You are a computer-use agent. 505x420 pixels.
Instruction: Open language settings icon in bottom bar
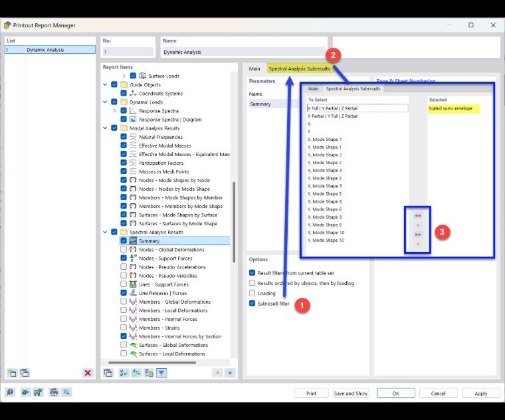click(66, 392)
